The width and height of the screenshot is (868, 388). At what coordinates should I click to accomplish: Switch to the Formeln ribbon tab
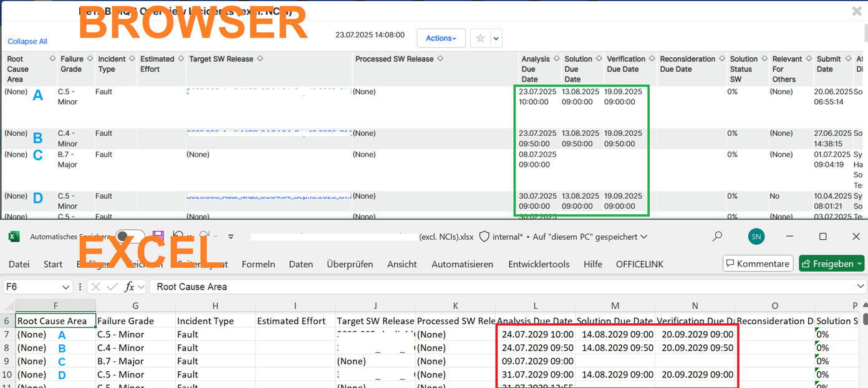258,264
